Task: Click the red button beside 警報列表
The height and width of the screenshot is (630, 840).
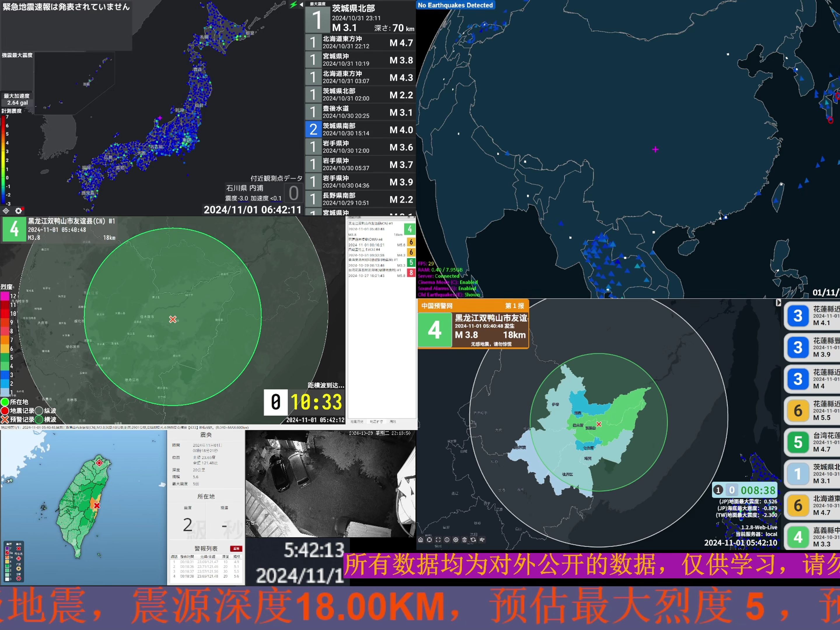Action: pos(236,549)
